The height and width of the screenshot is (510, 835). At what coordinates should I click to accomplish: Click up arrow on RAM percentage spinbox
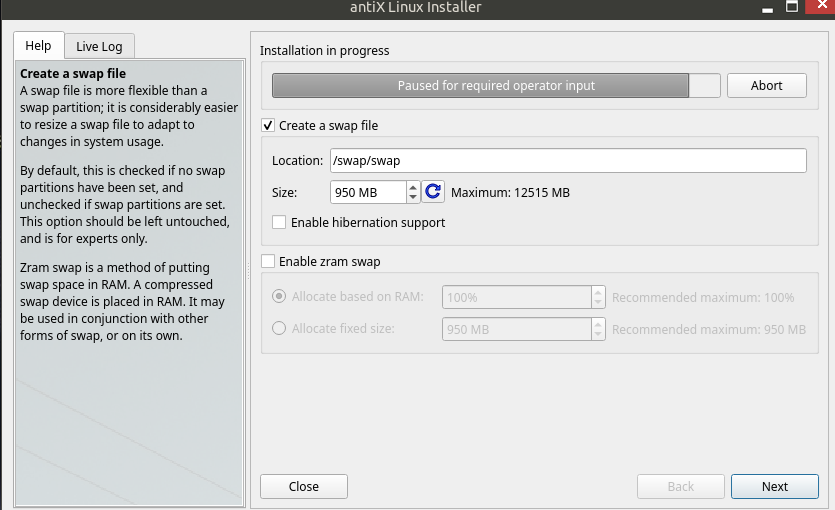click(x=598, y=292)
